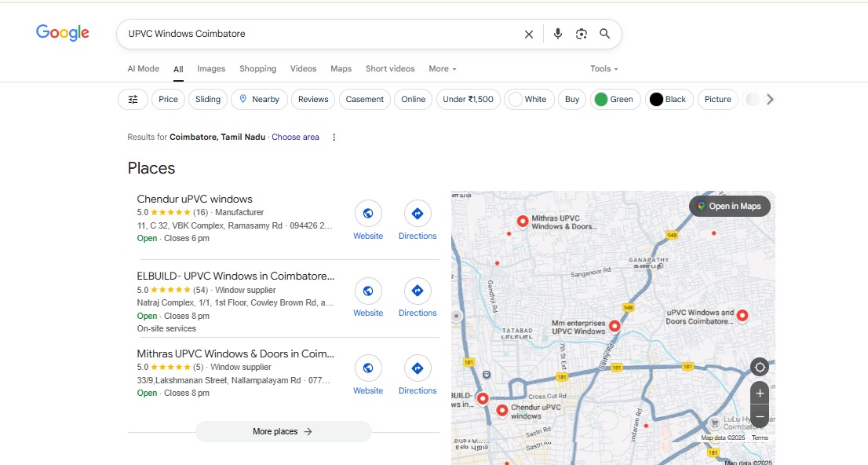Click the More places button

point(283,431)
